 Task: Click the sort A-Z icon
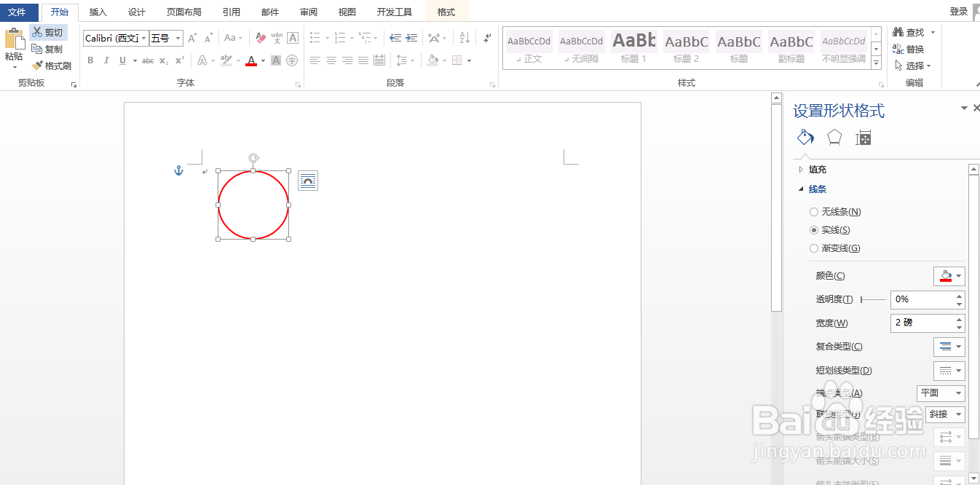coord(465,38)
